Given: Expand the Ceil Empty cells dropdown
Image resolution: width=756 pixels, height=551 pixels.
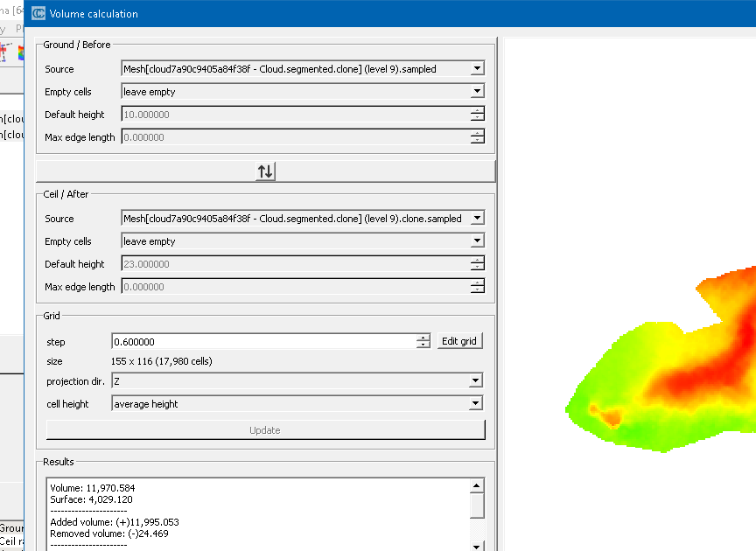Looking at the screenshot, I should click(x=302, y=241).
